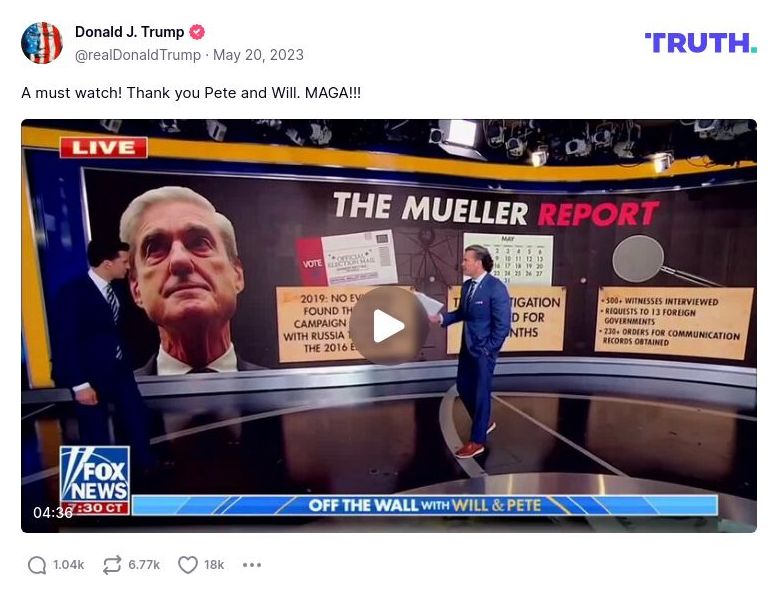778x595 pixels.
Task: Play the video with center play button
Action: [389, 326]
